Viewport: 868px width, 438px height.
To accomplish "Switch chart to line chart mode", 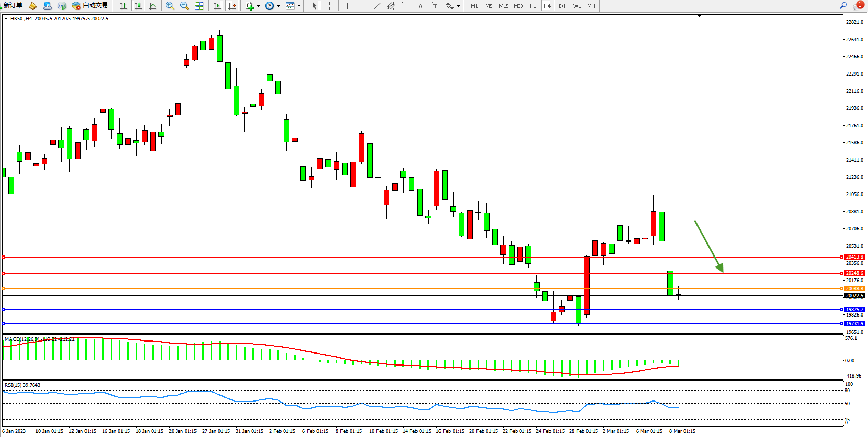I will 153,6.
